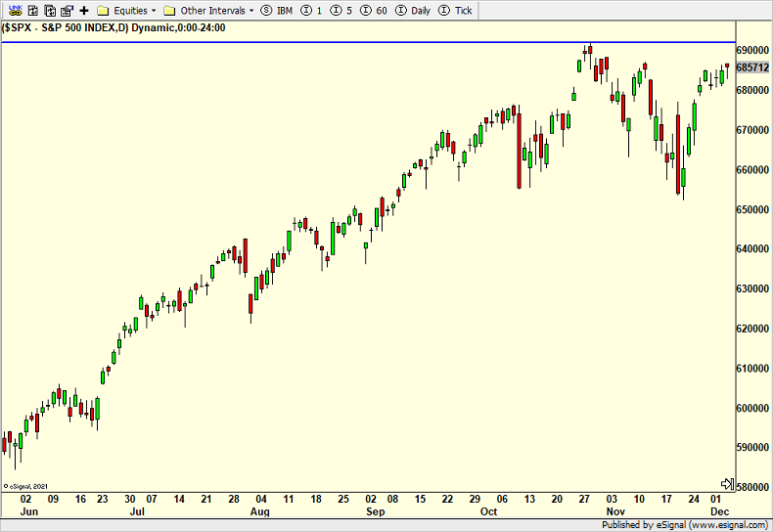
Task: Open the chart properties hand icon
Action: pyautogui.click(x=67, y=11)
